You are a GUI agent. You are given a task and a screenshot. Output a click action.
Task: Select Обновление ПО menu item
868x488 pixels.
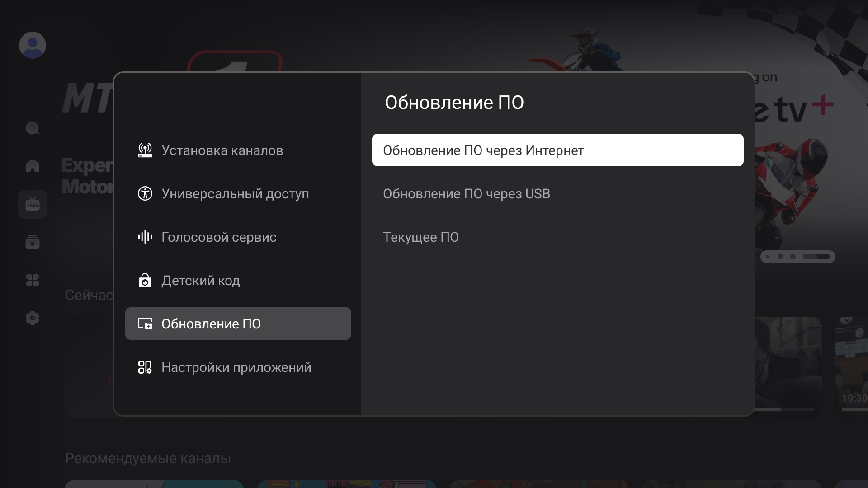(x=238, y=324)
